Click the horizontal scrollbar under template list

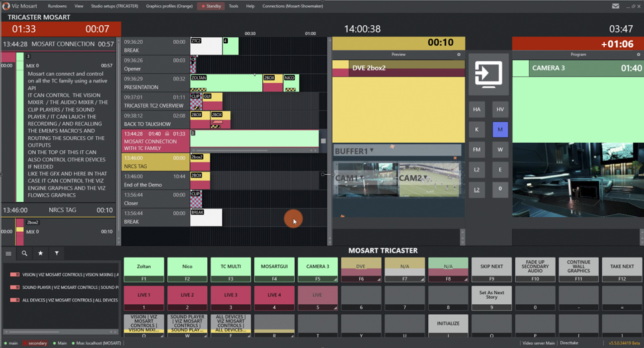pos(60,331)
